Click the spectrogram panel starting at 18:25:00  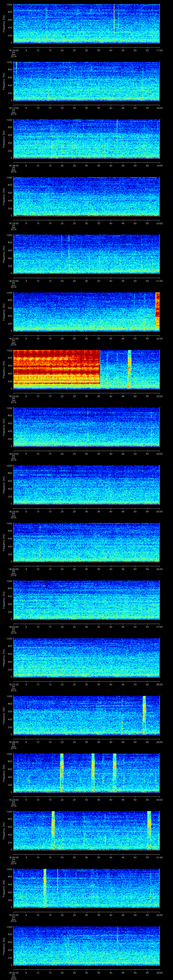pyautogui.click(x=86, y=542)
